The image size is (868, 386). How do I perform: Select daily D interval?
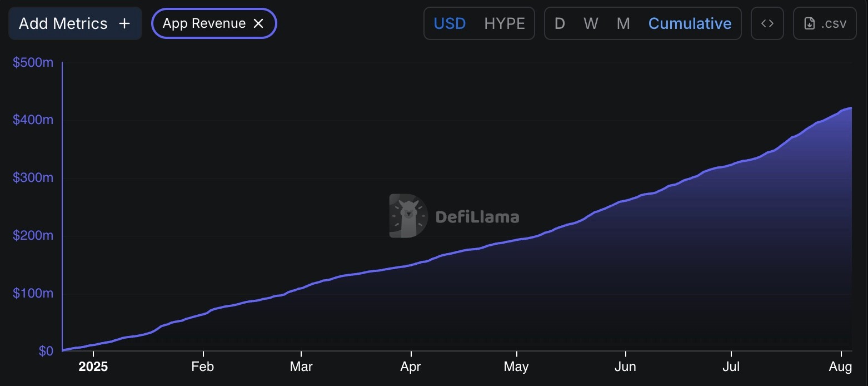[560, 23]
